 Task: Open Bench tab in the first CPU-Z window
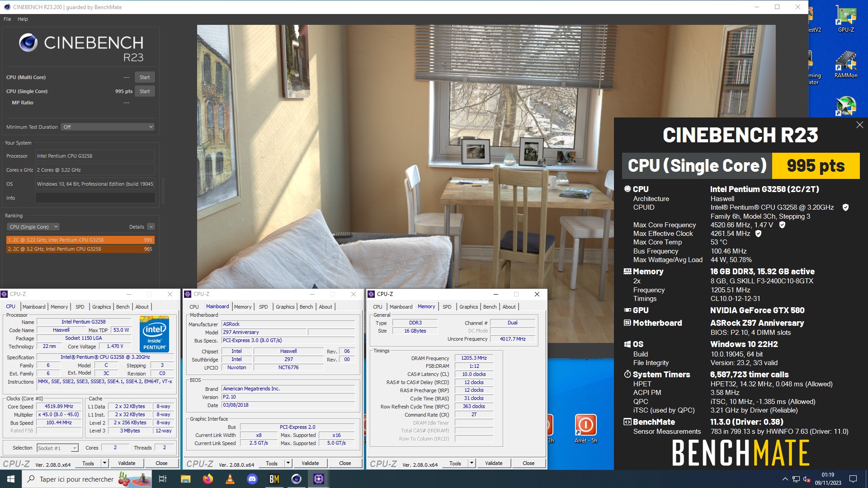(x=123, y=307)
